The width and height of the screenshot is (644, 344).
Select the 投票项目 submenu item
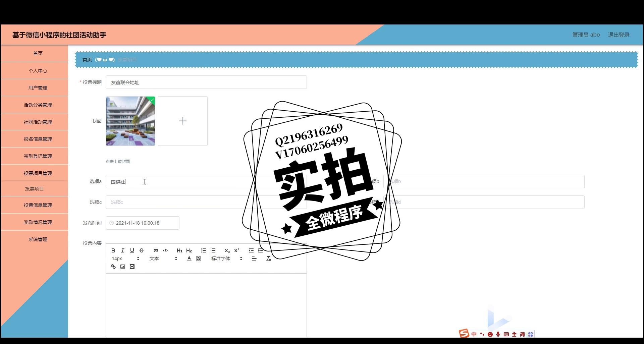(x=35, y=189)
